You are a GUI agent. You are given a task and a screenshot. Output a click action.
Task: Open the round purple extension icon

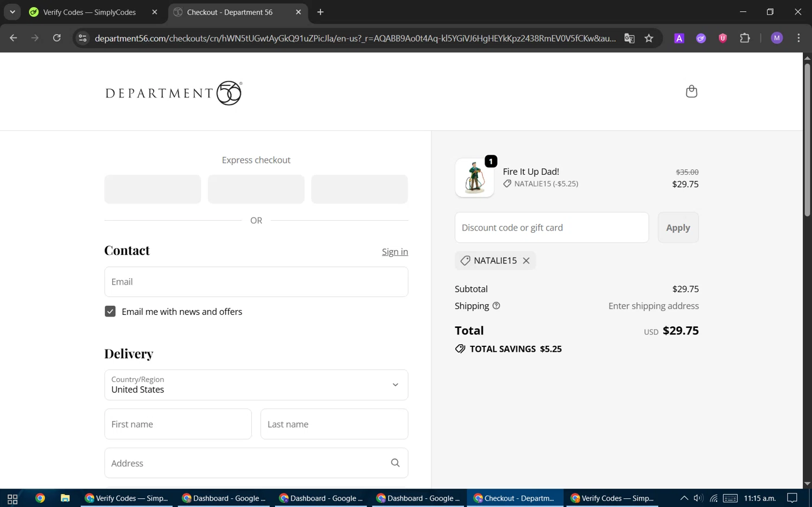[x=701, y=38]
